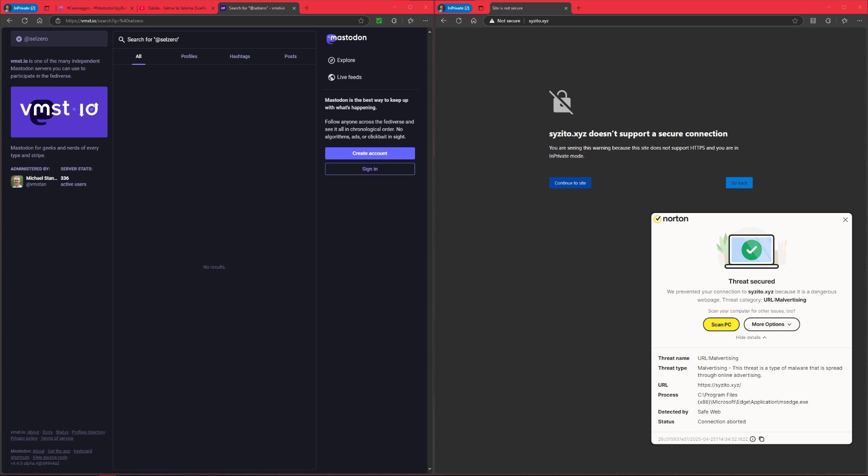Viewport: 868px width, 476px height.
Task: Click InPrivate profile badge in right window
Action: point(454,8)
